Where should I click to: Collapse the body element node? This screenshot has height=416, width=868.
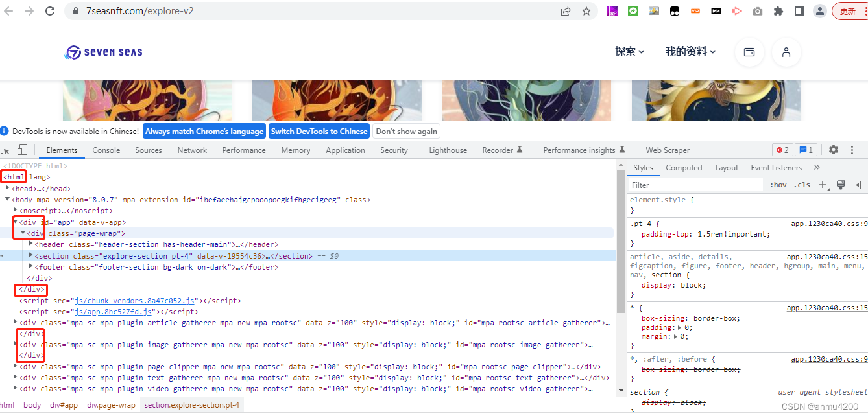[7, 199]
